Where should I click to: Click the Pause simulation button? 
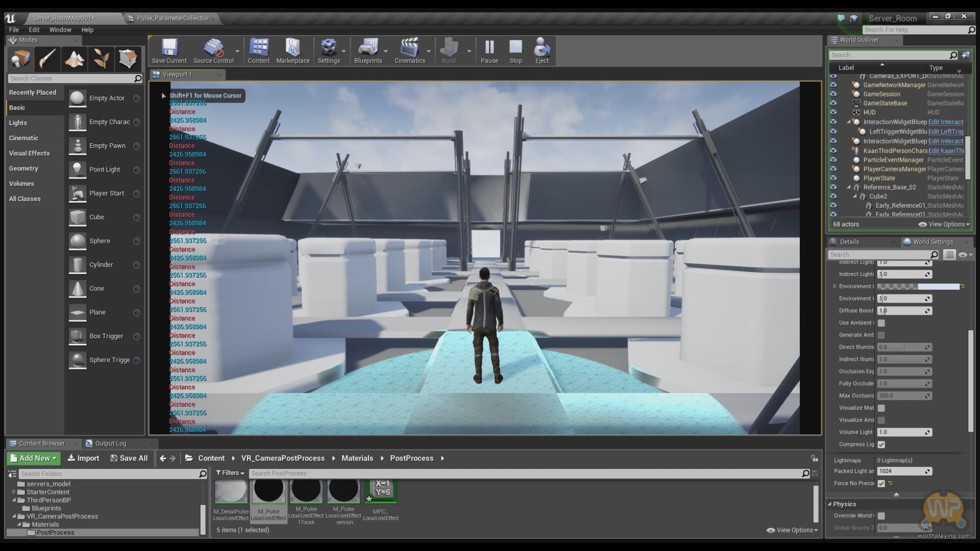[489, 51]
